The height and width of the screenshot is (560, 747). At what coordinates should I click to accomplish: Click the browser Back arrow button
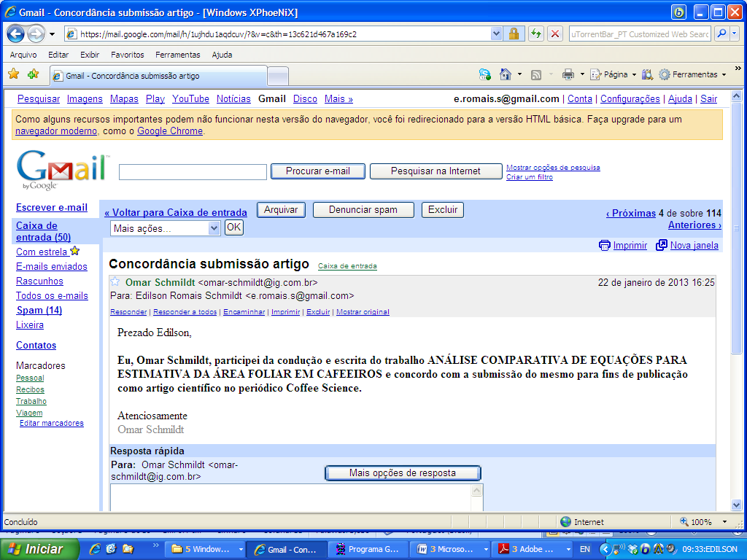tap(16, 34)
